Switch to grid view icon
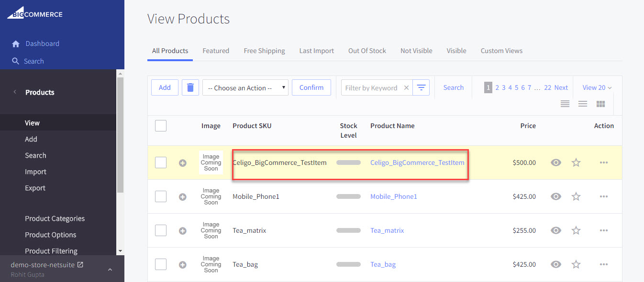The width and height of the screenshot is (644, 282). [x=601, y=104]
